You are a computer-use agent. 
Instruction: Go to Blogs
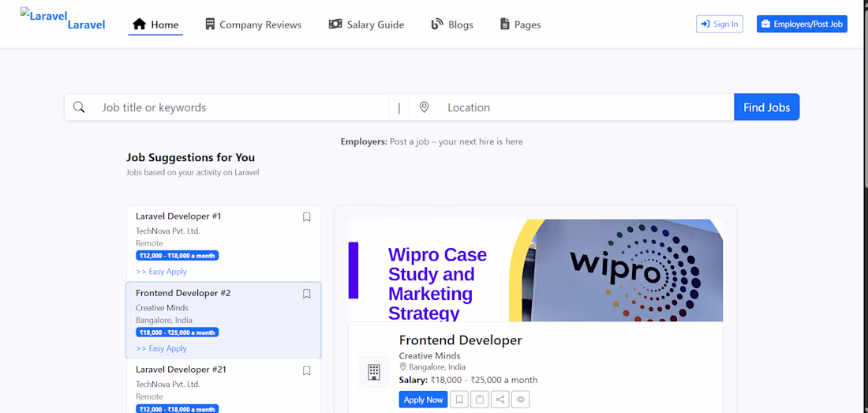(452, 24)
